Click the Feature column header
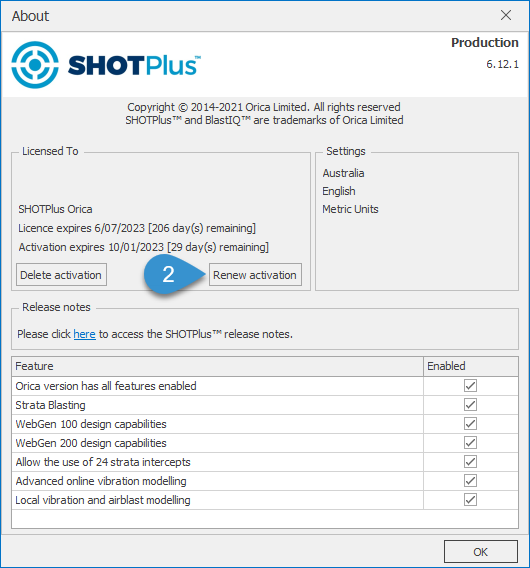 tap(217, 366)
